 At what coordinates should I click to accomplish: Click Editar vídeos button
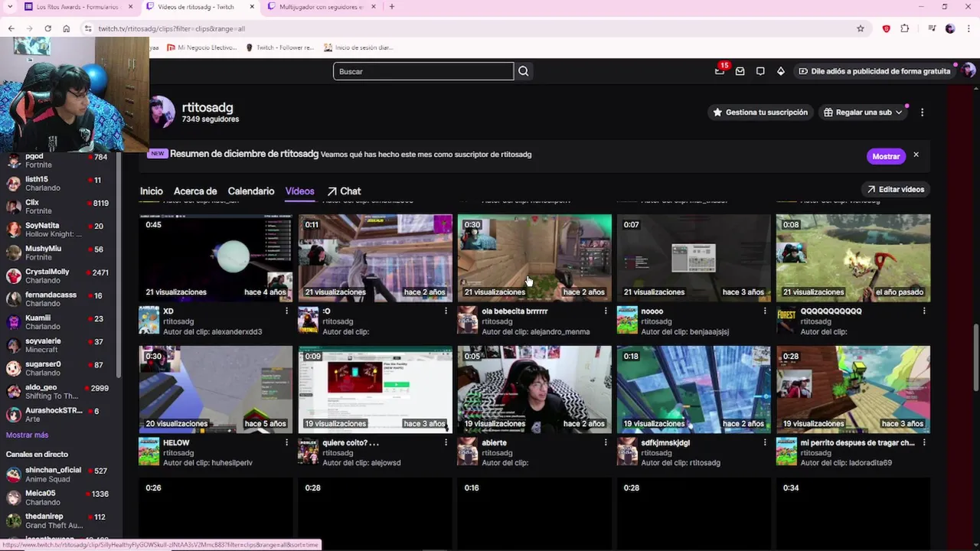pos(895,189)
